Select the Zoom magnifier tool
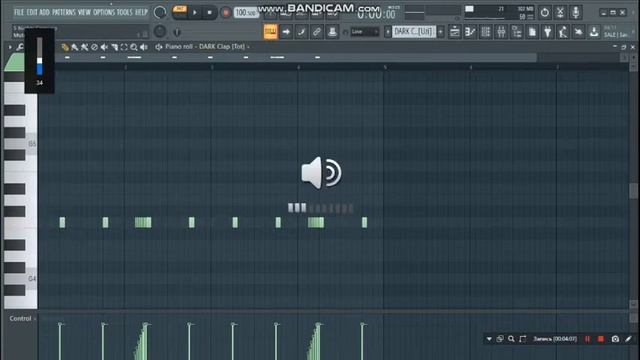Screen dimensions: 640x360 pos(134,47)
